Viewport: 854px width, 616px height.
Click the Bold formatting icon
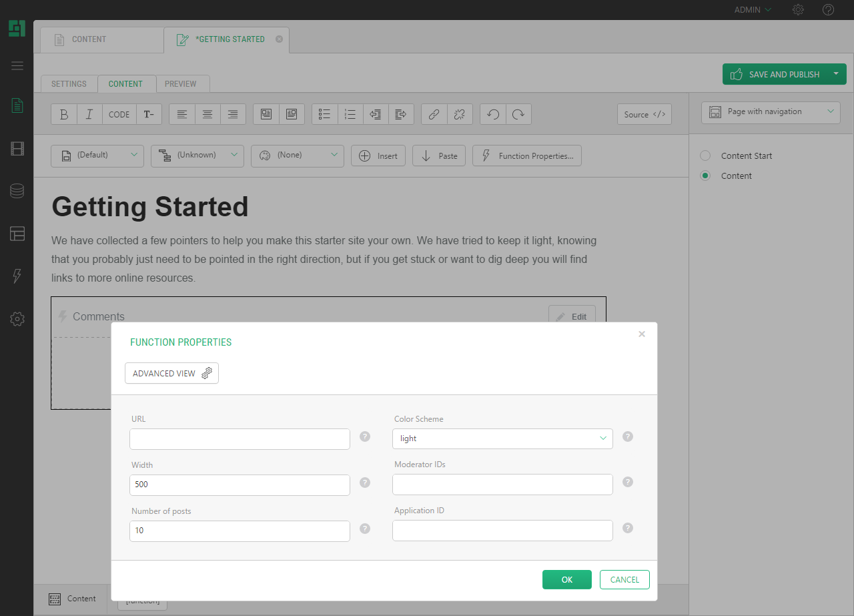coord(64,114)
